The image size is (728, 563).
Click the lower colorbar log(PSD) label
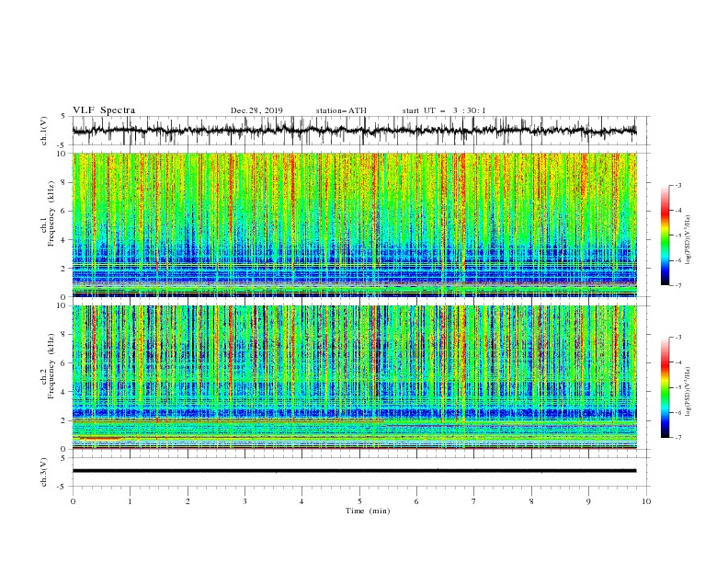688,392
